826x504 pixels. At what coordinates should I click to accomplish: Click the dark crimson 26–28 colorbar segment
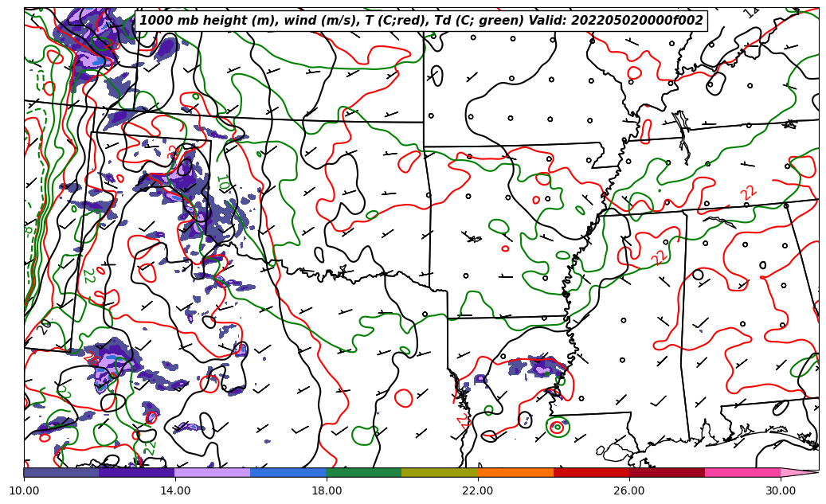pyautogui.click(x=667, y=472)
